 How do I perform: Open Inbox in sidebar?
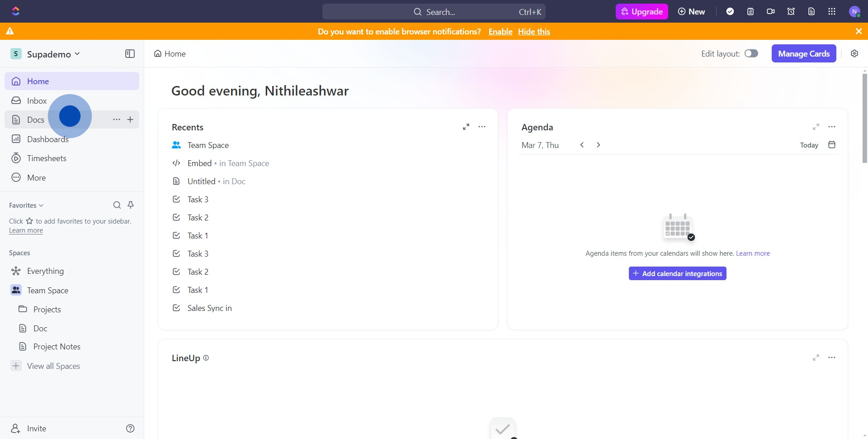pos(72,100)
